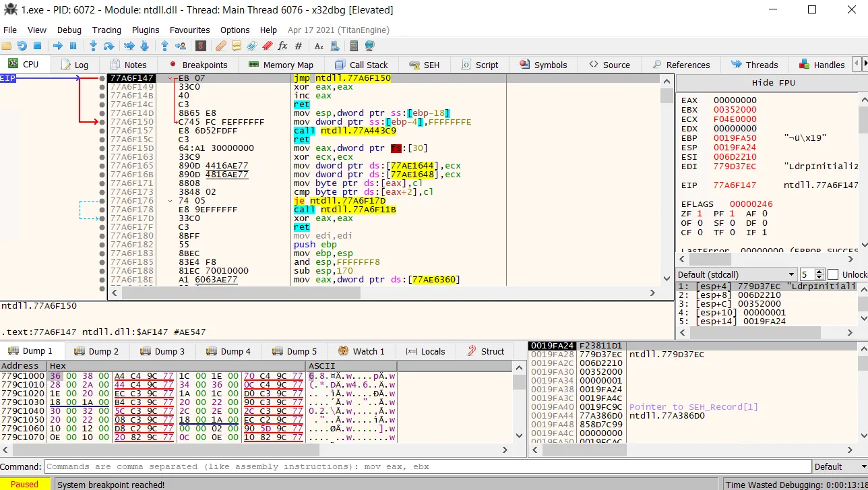Pause execution with the pause icon
Viewport: 868px width, 490px height.
[x=73, y=46]
